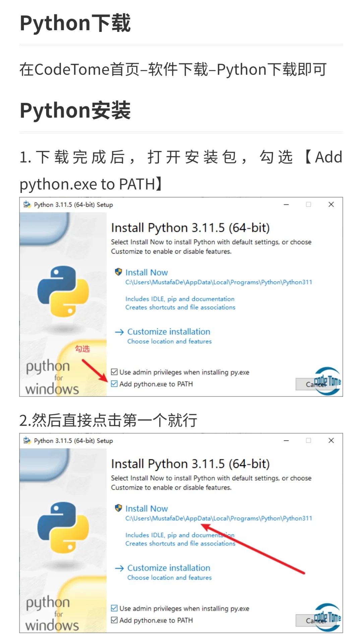Viewport: 362px width, 644px height.
Task: Click the 'Python安装' heading
Action: point(75,110)
